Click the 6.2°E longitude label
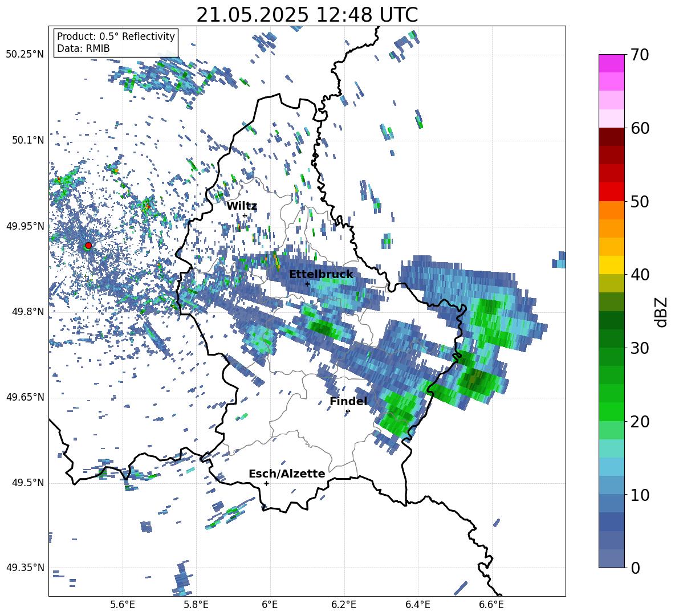This screenshot has width=675, height=616. point(344,605)
